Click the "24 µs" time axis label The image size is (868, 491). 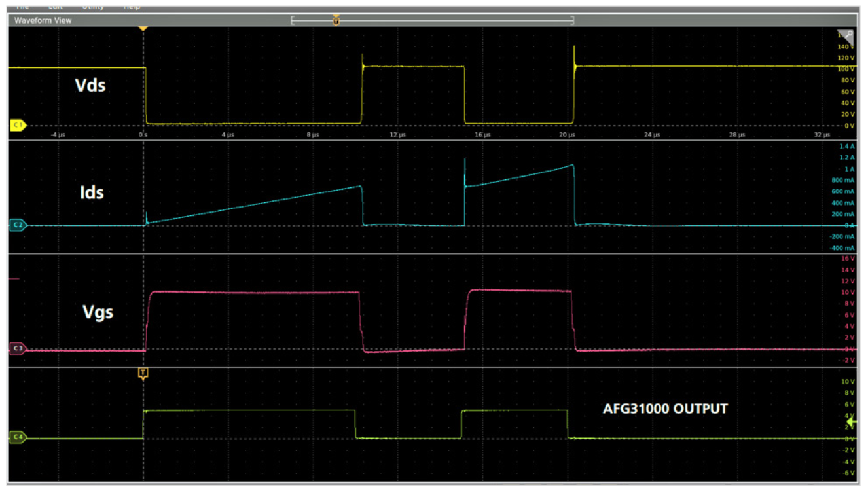coord(653,135)
